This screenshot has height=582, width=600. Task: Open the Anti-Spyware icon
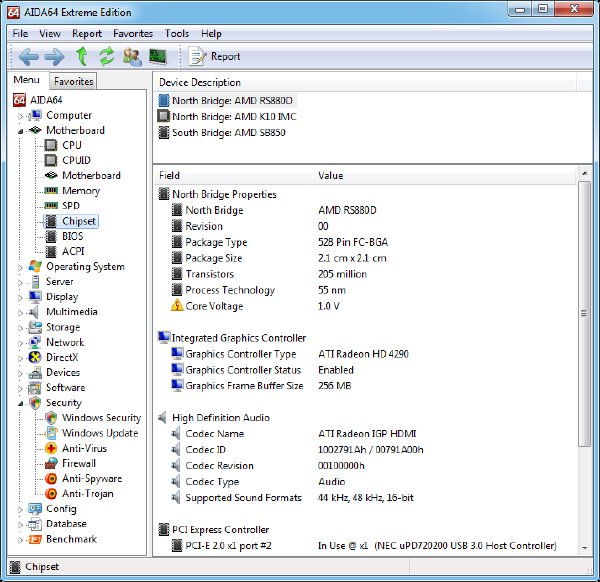click(x=51, y=479)
